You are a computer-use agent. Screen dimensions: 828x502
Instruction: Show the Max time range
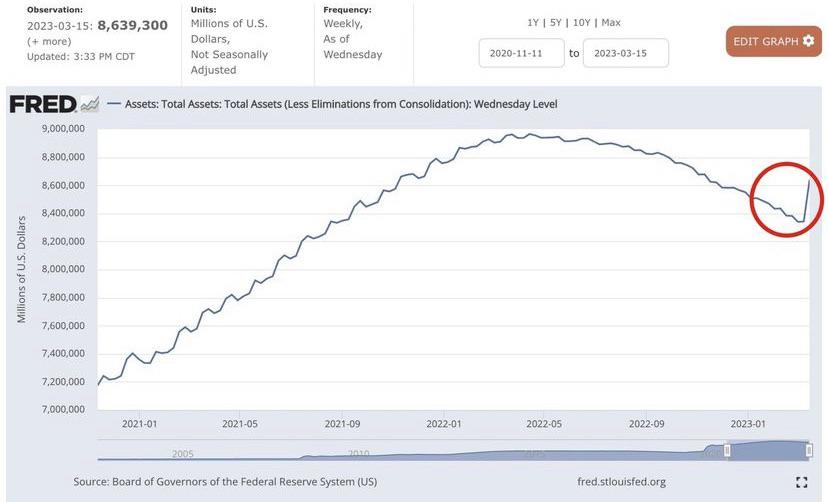pyautogui.click(x=611, y=22)
